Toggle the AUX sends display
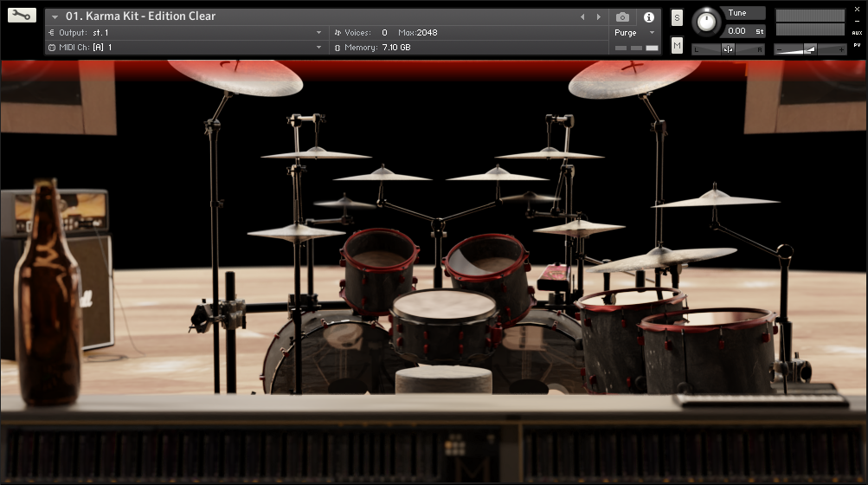 tap(857, 32)
